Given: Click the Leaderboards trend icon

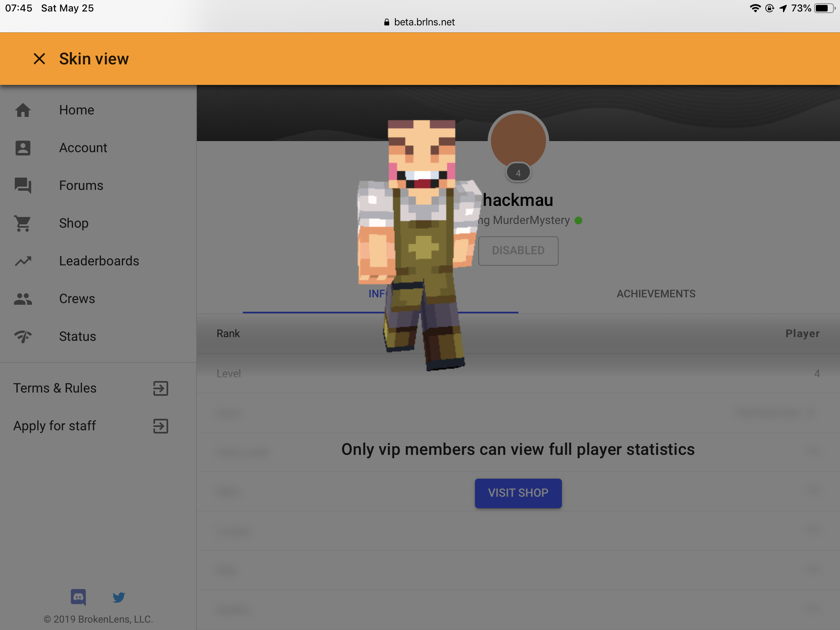Looking at the screenshot, I should click(23, 261).
